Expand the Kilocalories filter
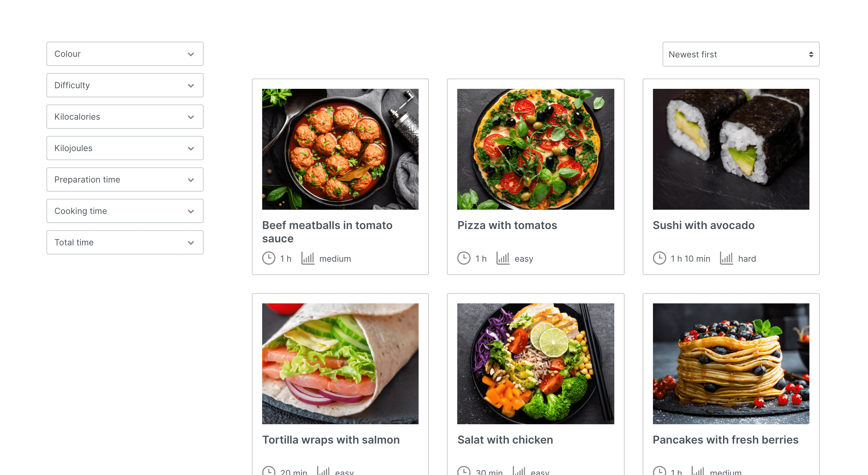Viewport: 868px width, 475px height. pyautogui.click(x=125, y=117)
